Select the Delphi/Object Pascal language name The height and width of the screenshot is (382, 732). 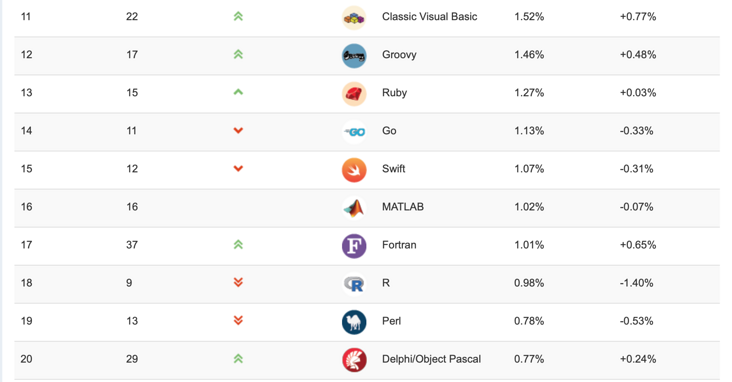coord(431,359)
